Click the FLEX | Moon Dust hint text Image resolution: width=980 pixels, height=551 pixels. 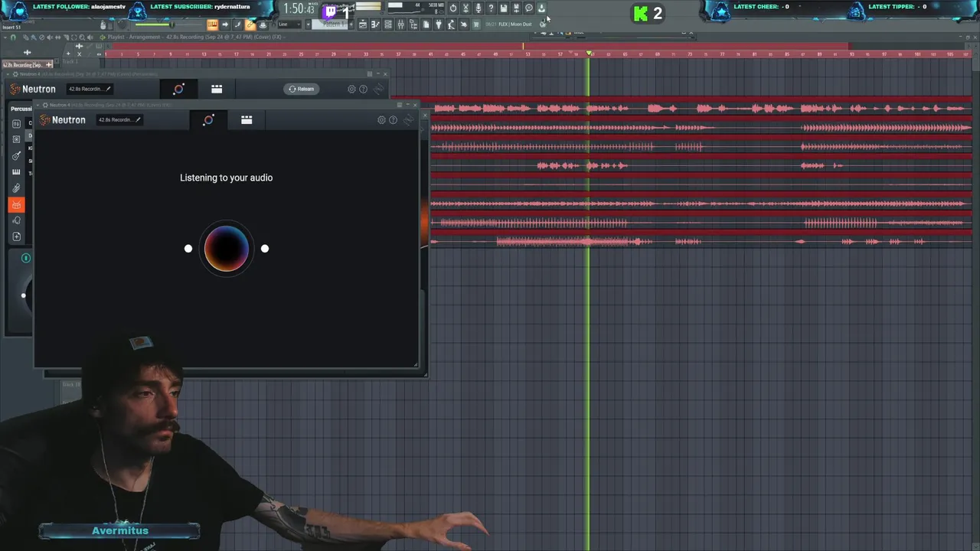(515, 24)
